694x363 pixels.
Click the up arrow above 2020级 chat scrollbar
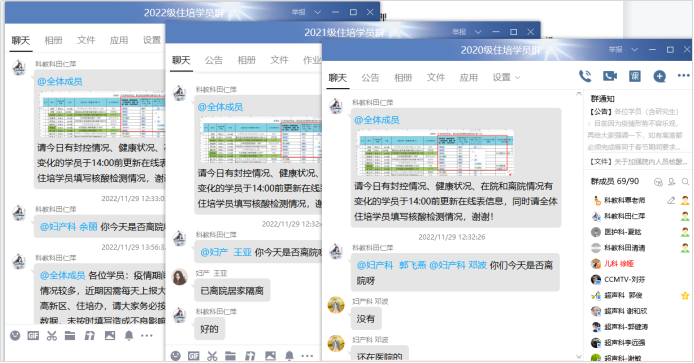pos(578,93)
